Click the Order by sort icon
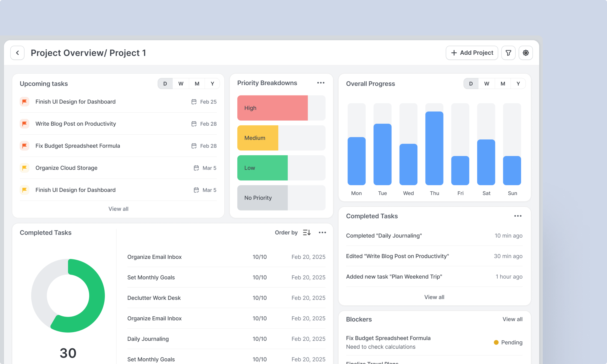The width and height of the screenshot is (607, 364). click(x=307, y=232)
